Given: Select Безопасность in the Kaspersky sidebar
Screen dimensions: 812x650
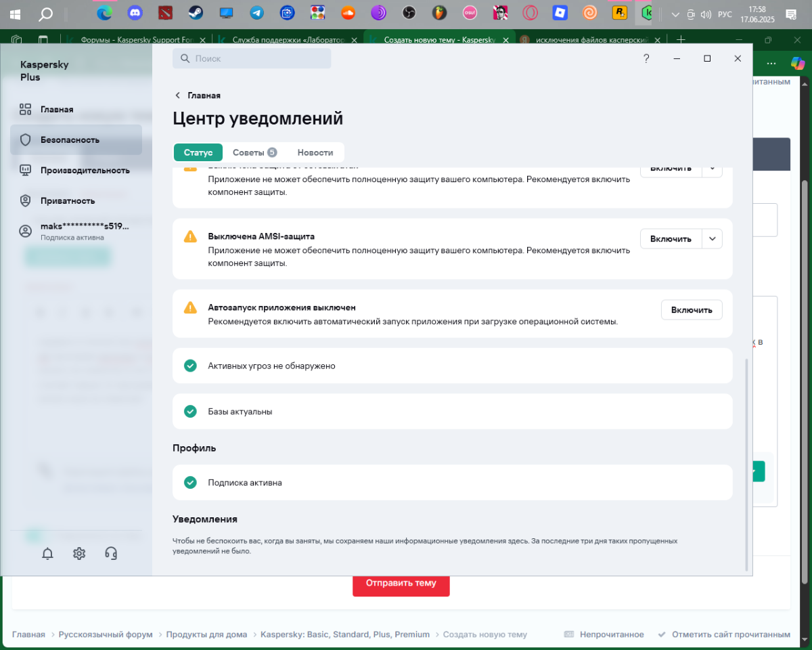Looking at the screenshot, I should pos(76,139).
